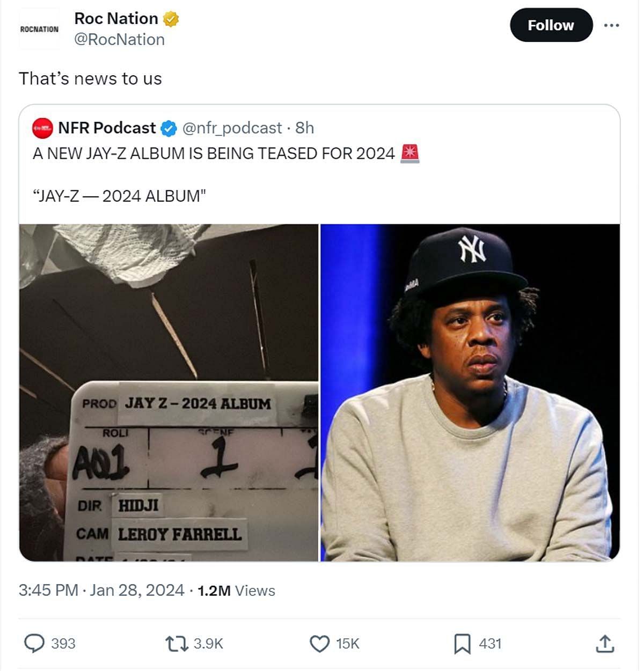
Task: Click NFR Podcast's blue verified badge
Action: pos(169,128)
